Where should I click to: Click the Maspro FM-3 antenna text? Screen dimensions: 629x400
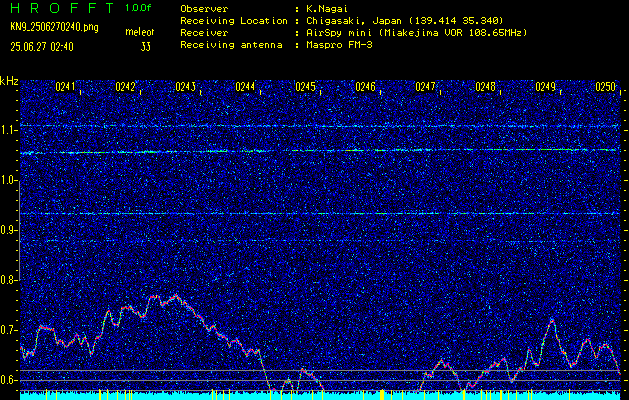coord(339,45)
